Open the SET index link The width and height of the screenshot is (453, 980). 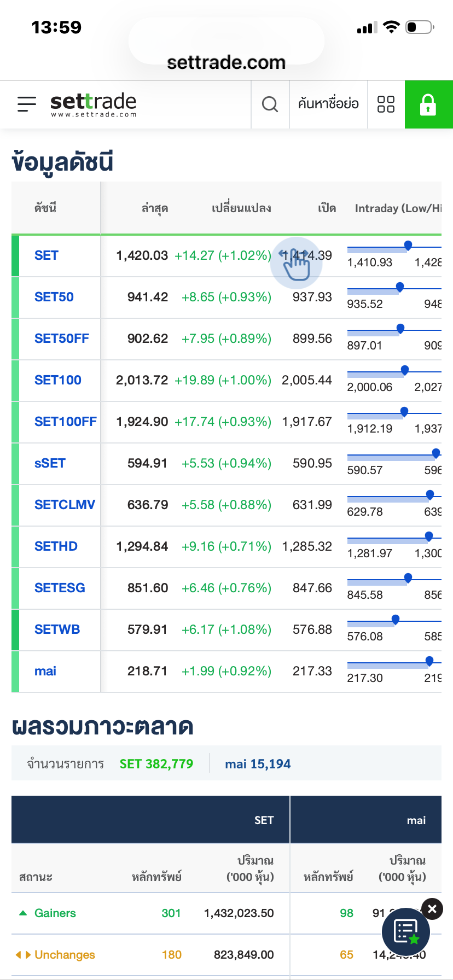click(47, 255)
